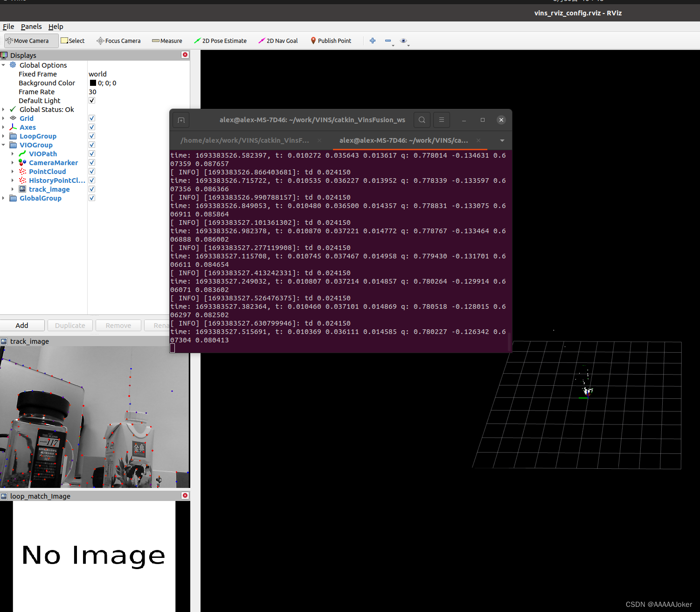
Task: Click the Focus Camera tool
Action: pyautogui.click(x=118, y=41)
